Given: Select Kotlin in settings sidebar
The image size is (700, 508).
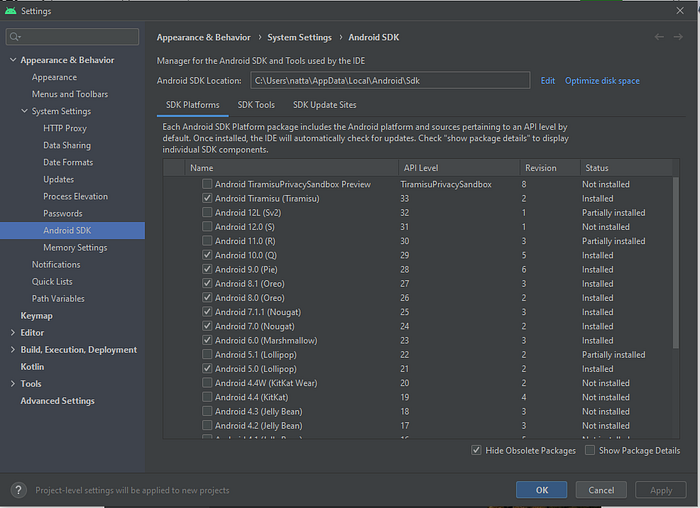Looking at the screenshot, I should click(x=32, y=367).
